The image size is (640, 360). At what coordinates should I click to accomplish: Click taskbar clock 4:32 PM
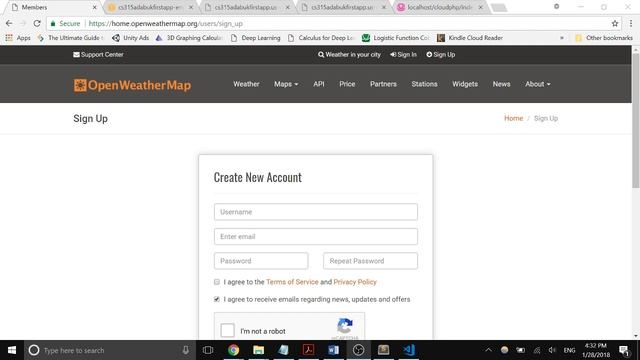click(x=596, y=350)
